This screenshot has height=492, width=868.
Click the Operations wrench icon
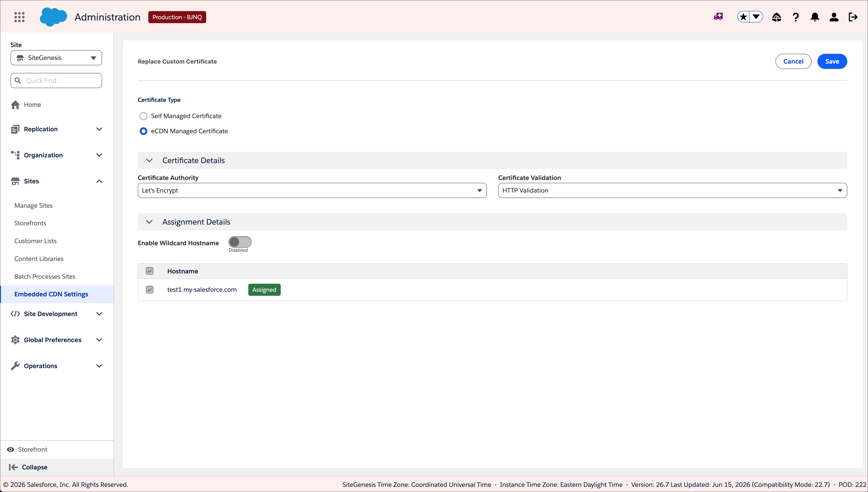(15, 366)
